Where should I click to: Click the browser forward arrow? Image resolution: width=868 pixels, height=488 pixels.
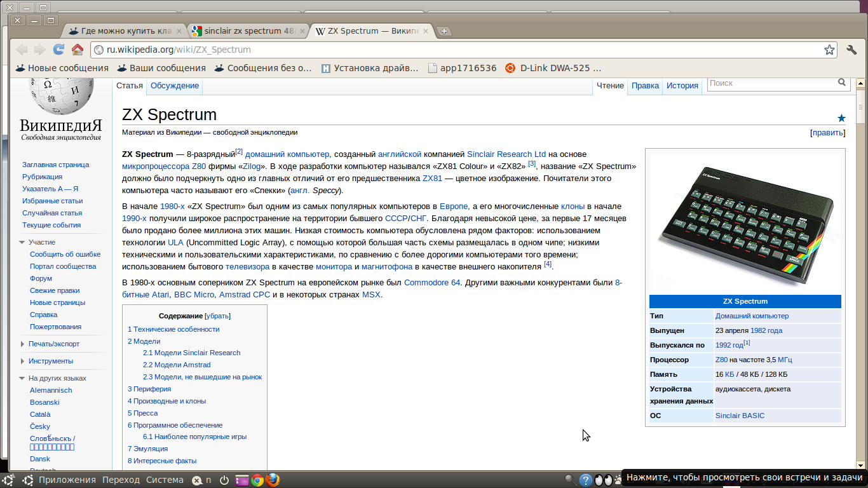40,50
